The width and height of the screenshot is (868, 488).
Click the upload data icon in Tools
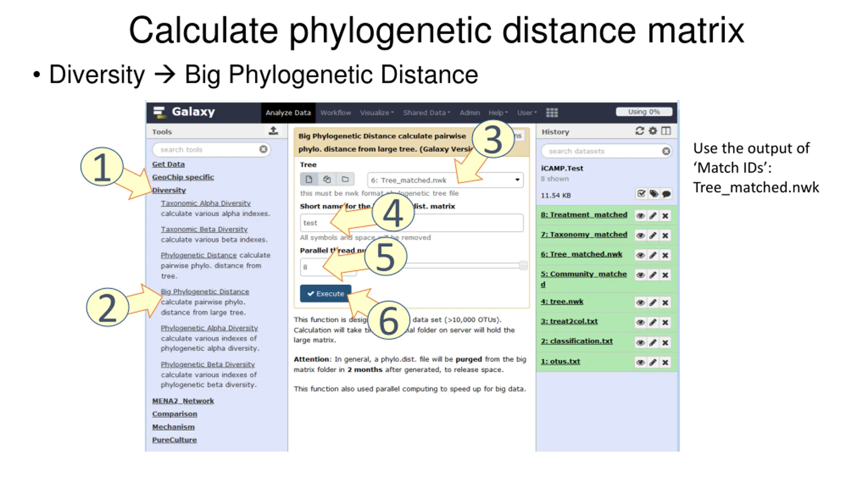(273, 130)
